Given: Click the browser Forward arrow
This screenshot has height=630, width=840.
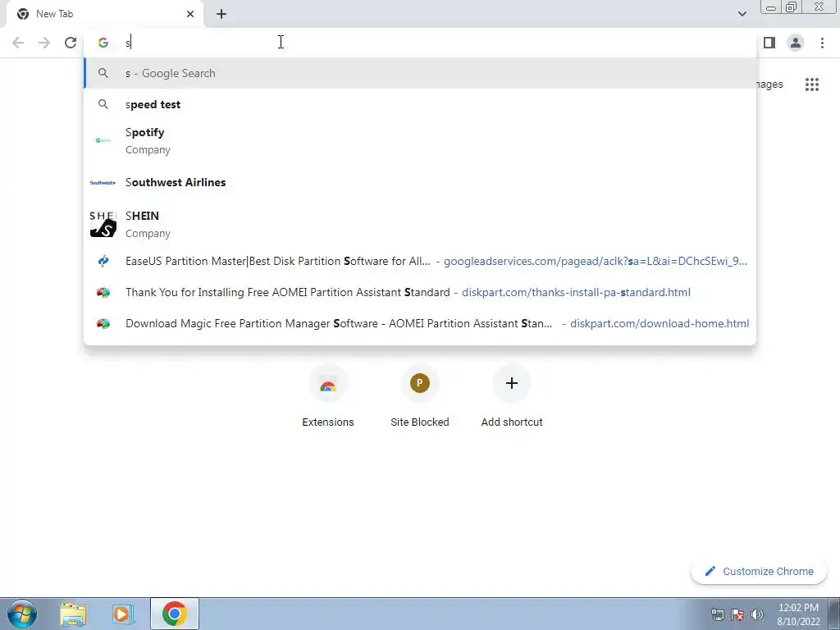Looking at the screenshot, I should click(44, 43).
